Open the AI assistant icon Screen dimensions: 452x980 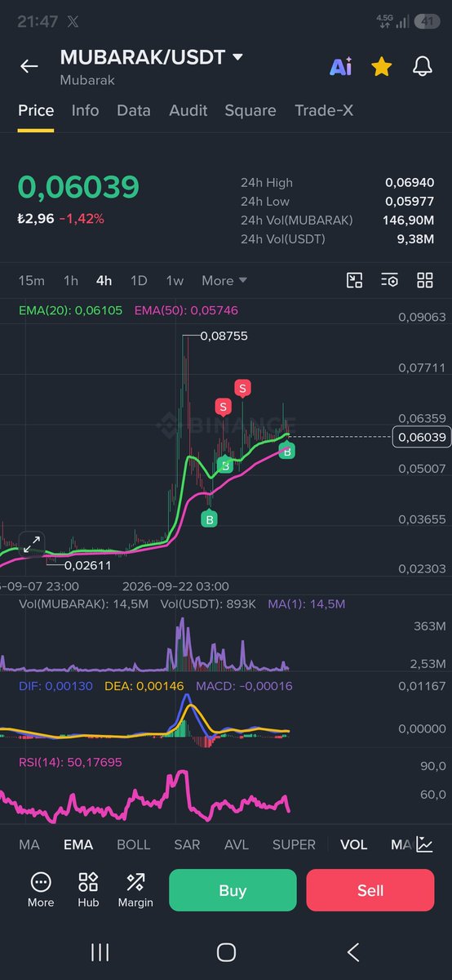(340, 67)
